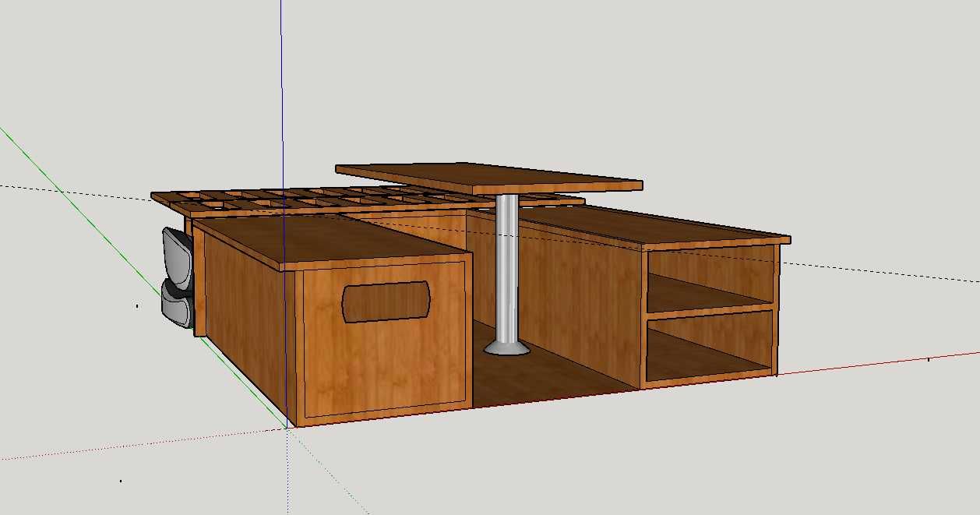Select the flared base of the table pedestal
Viewport: 980px width, 515px height.
[507, 347]
